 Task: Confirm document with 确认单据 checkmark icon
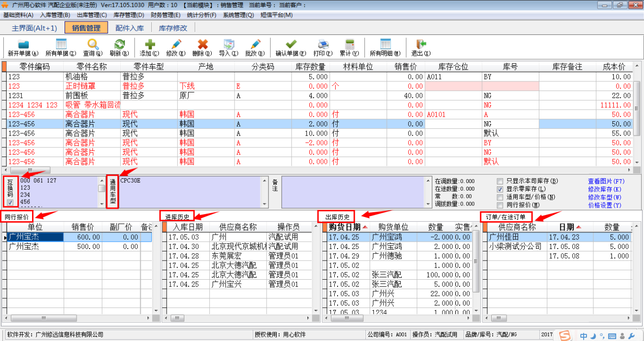[291, 48]
